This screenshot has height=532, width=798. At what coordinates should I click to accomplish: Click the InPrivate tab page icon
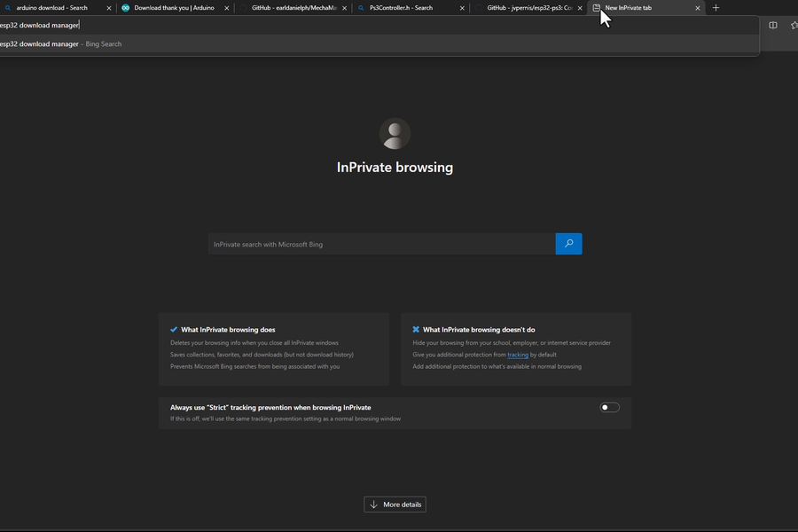coord(597,8)
